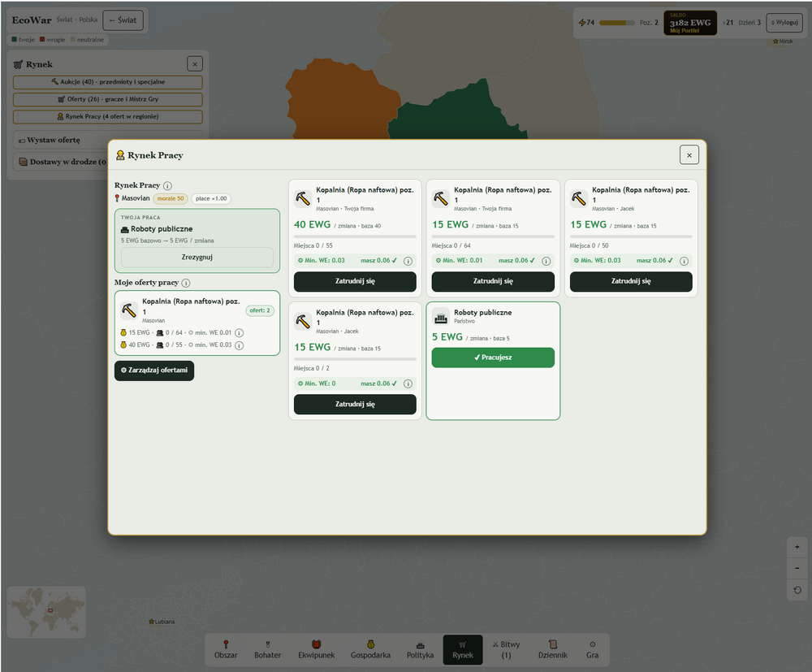Image resolution: width=812 pixels, height=672 pixels.
Task: Open requirements info on the 0 / 2 places card
Action: click(408, 384)
